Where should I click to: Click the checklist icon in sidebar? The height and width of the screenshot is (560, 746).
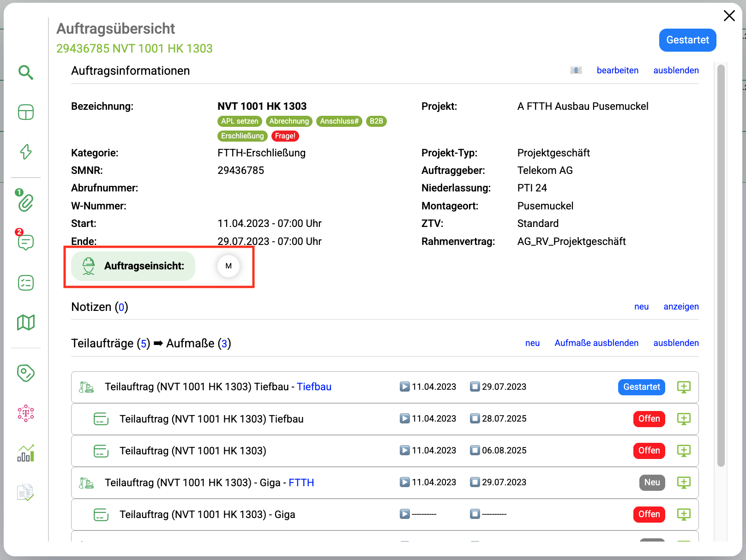pyautogui.click(x=26, y=283)
